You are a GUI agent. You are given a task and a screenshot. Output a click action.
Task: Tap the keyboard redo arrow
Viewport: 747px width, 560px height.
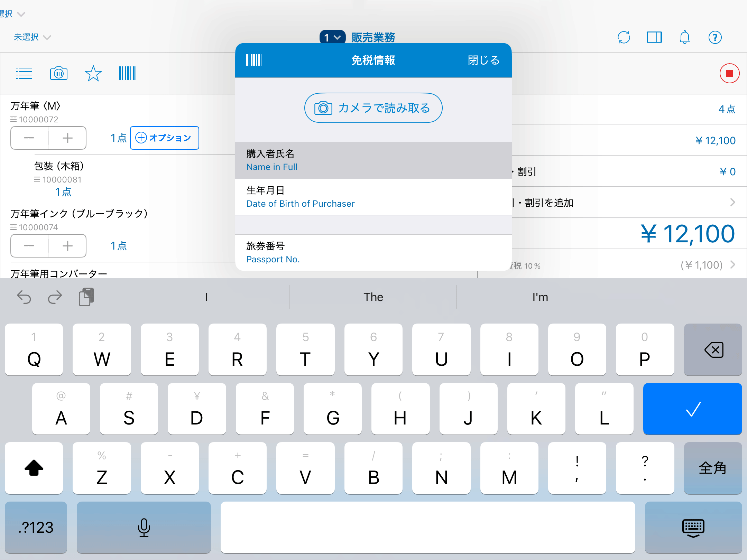point(55,297)
